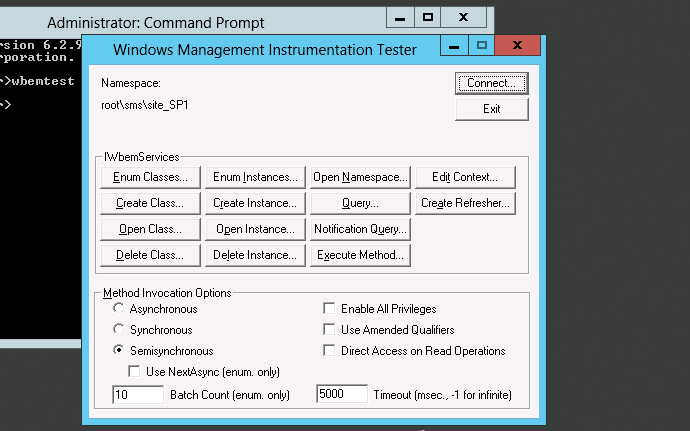This screenshot has width=690, height=431.
Task: Maximize the WMI Tester window
Action: point(482,45)
